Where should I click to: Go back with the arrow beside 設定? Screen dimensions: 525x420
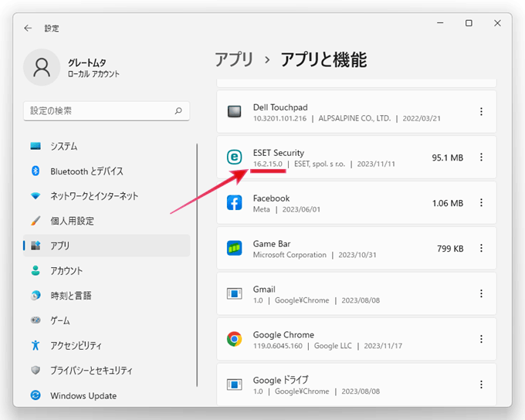28,28
